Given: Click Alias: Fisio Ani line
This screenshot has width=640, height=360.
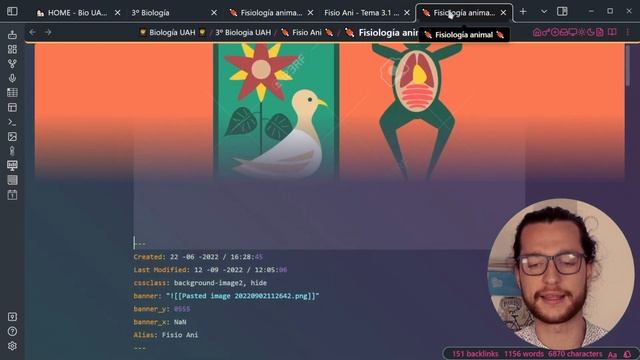Looking at the screenshot, I should 166,335.
